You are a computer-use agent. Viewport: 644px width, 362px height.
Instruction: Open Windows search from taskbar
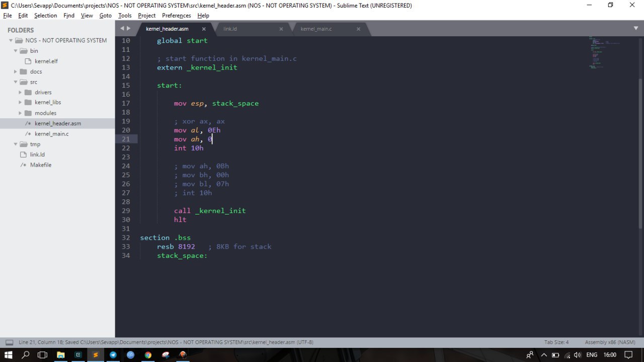click(x=26, y=354)
